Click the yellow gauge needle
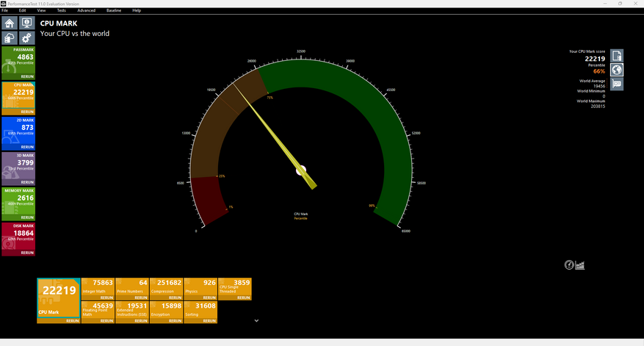 click(x=275, y=137)
